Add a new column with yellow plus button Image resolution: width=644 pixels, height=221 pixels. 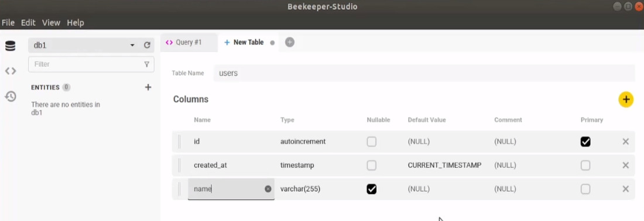coord(626,99)
